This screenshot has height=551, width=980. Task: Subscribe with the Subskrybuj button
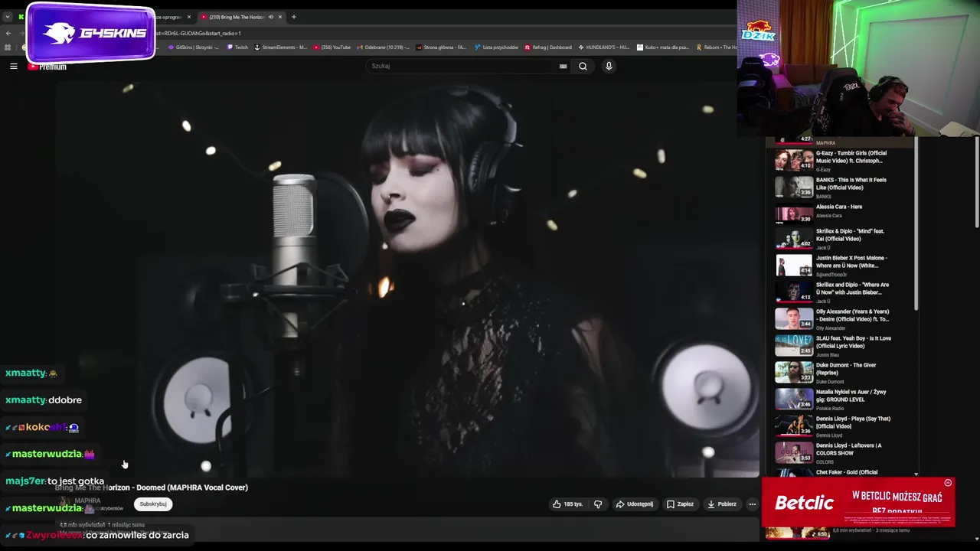[x=153, y=504]
